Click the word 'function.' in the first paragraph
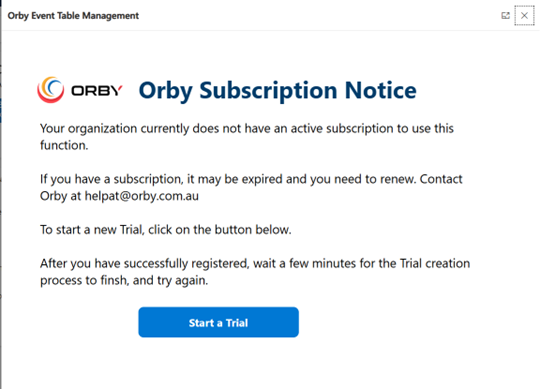Screen dimensions: 540x389 pyautogui.click(x=64, y=145)
